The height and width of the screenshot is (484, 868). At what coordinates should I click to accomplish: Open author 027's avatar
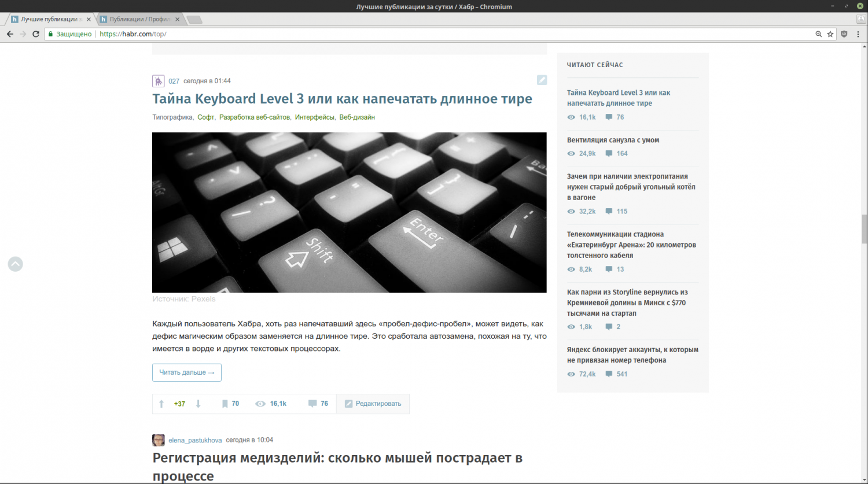pos(159,81)
